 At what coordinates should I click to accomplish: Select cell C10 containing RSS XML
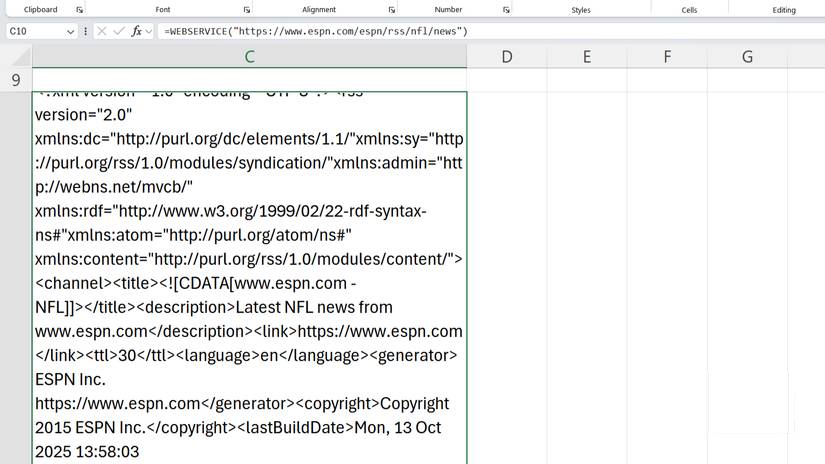click(x=249, y=278)
